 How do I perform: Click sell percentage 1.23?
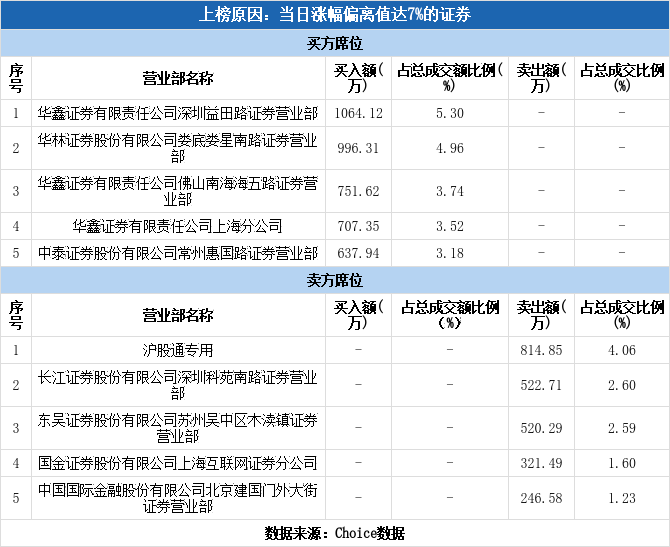622,498
